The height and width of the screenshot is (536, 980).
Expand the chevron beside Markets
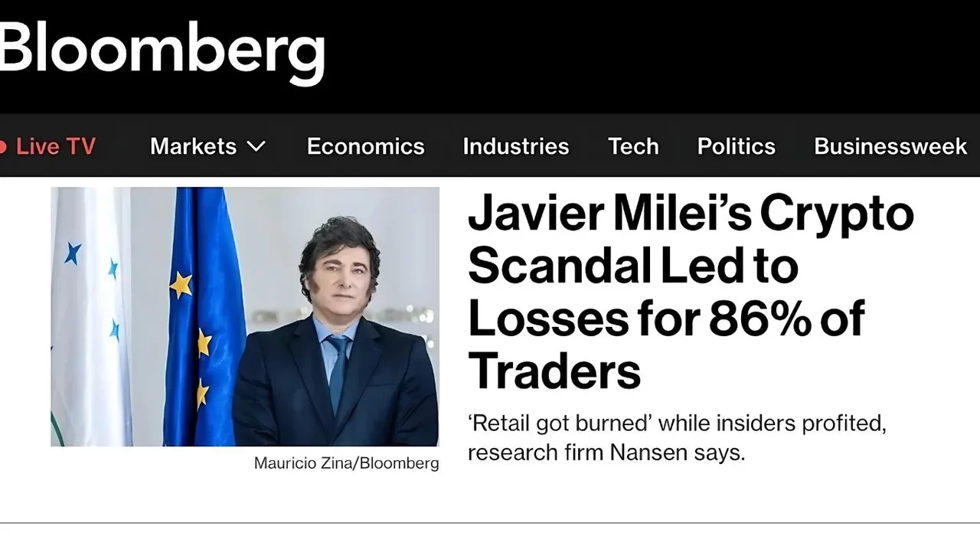click(257, 146)
